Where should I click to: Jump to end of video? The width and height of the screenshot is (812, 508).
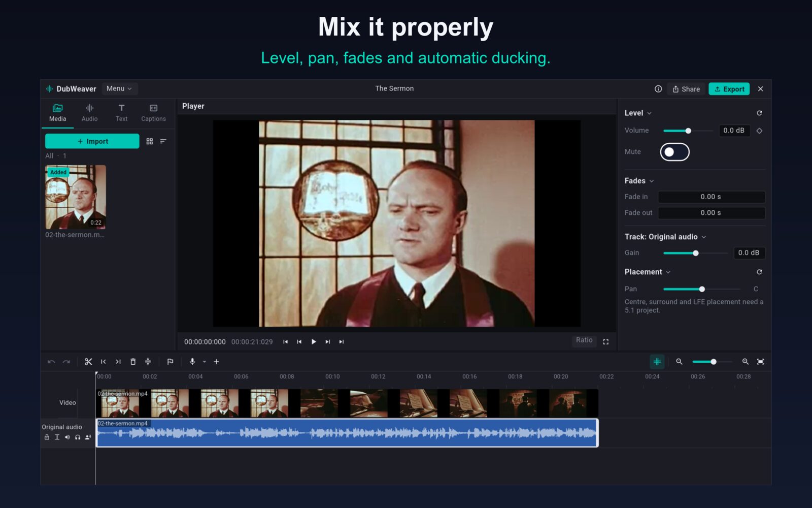[x=341, y=342]
